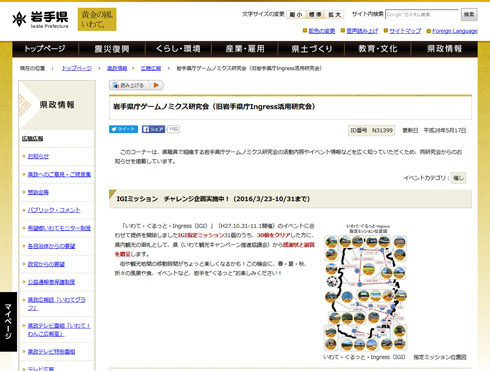Viewport: 490px width, 371px height.
Task: Open the 各自治体からの要望 sidebar link
Action: [x=51, y=246]
